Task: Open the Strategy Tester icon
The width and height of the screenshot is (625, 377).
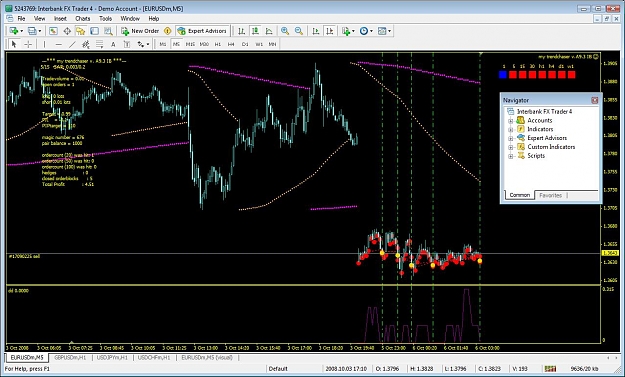Action: click(108, 31)
